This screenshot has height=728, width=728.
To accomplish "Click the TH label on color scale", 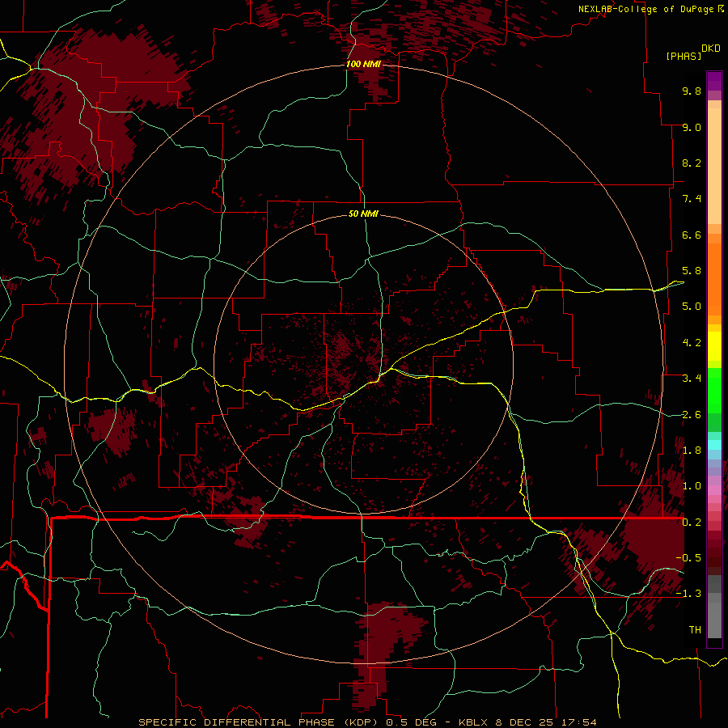I will (x=695, y=630).
